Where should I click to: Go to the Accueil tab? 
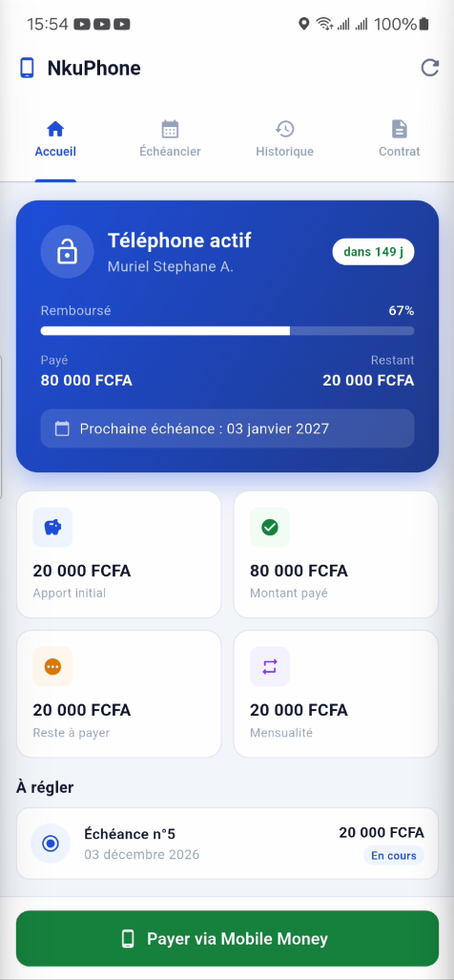pyautogui.click(x=55, y=140)
